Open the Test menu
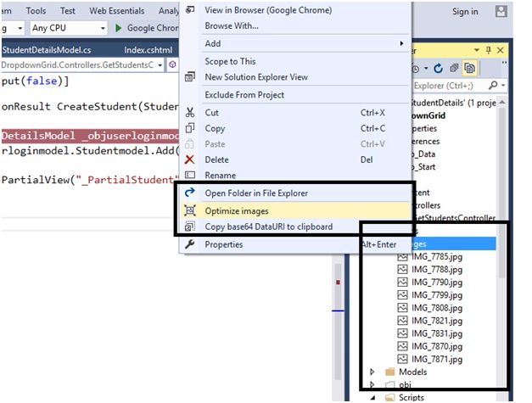 68,11
